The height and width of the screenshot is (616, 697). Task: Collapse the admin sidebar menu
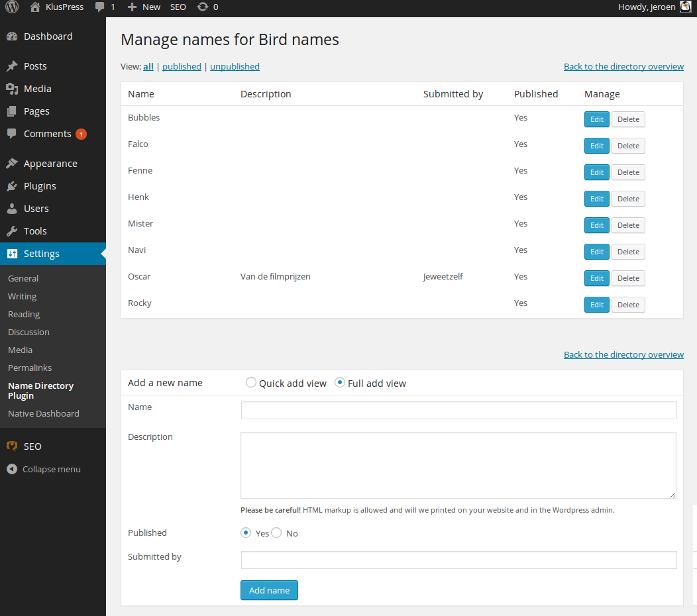click(x=44, y=469)
